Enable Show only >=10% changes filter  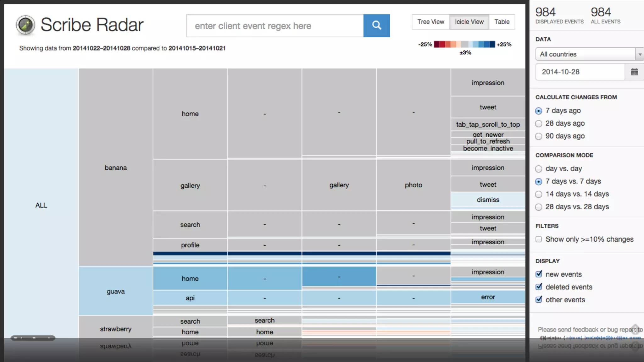[x=539, y=239]
